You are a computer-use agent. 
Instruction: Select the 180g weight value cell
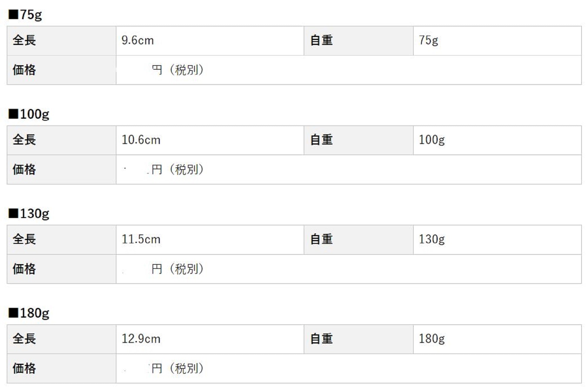coord(432,339)
